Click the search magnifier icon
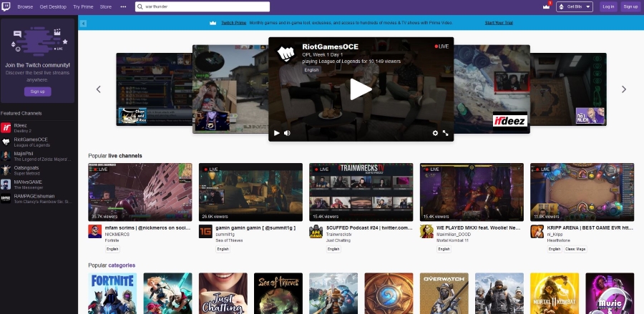 [140, 7]
